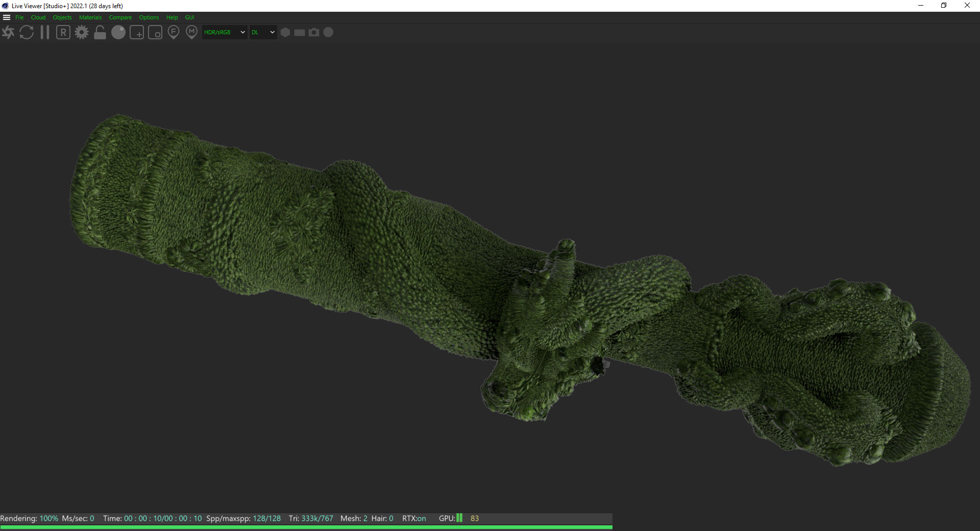Toggle the camera lock padlock icon
The image size is (980, 531).
pyautogui.click(x=100, y=33)
